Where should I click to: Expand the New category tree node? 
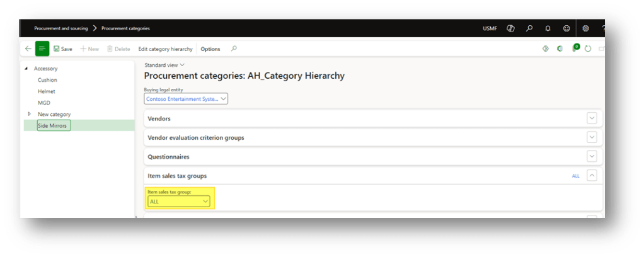coord(29,114)
